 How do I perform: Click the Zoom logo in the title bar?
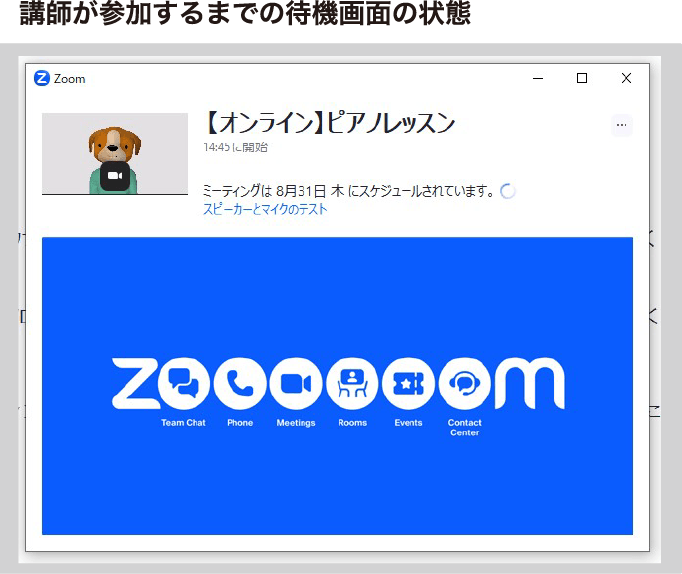(42, 78)
